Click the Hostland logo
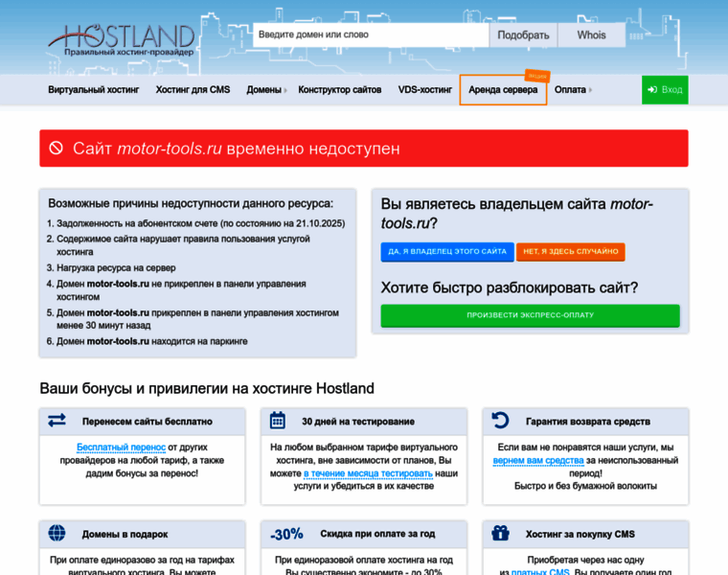The image size is (728, 575). [122, 40]
